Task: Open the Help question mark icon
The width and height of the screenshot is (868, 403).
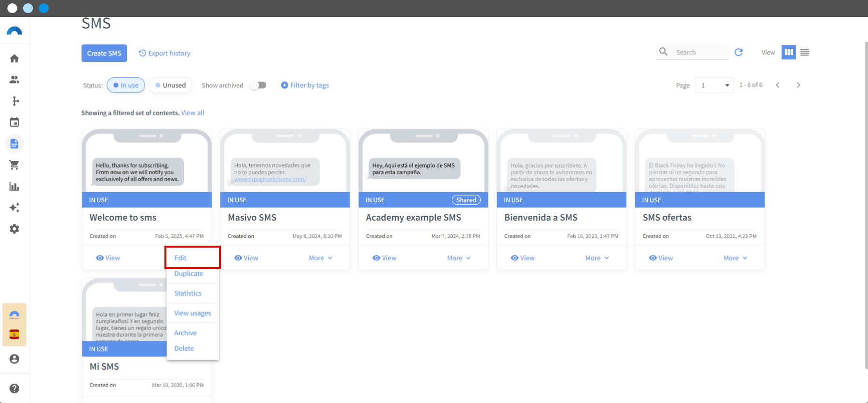Action: [x=14, y=389]
